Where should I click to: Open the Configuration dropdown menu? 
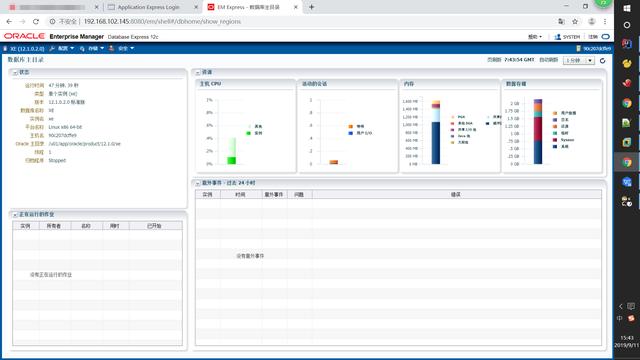tap(66, 49)
